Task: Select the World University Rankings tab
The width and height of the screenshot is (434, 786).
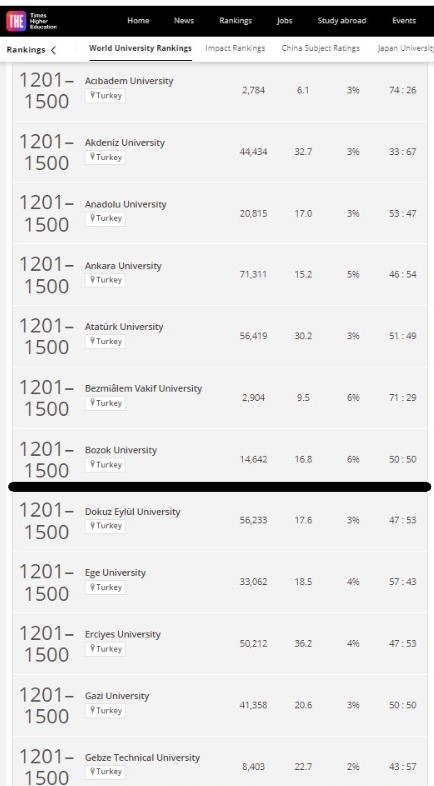Action: pyautogui.click(x=140, y=48)
